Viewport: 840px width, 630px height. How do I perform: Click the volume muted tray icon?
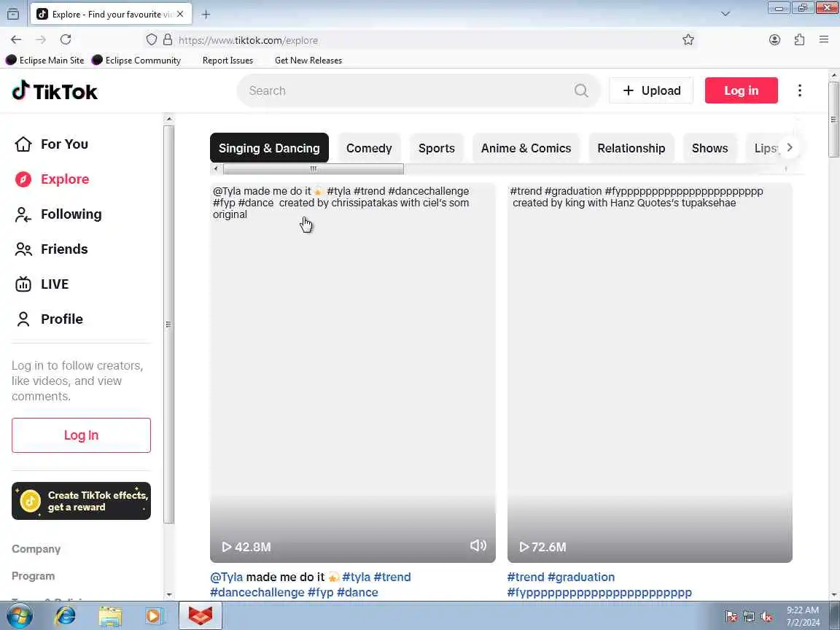coord(766,617)
